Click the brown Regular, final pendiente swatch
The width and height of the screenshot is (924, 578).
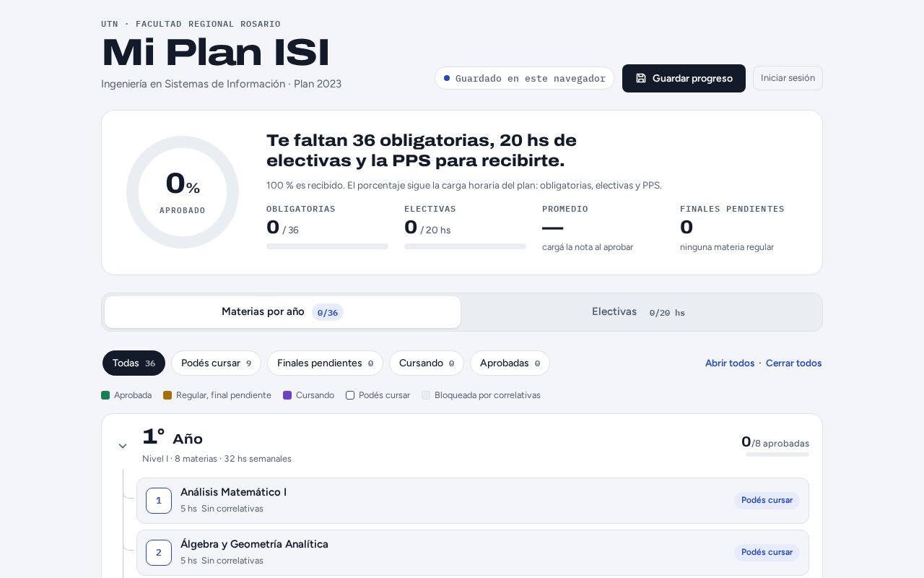[x=167, y=395]
